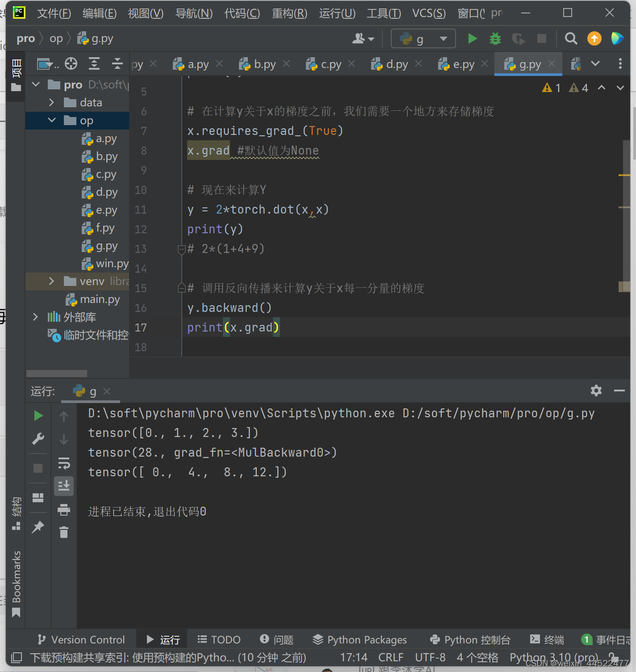Viewport: 636px width, 672px height.
Task: Open Python Packages tool window
Action: [x=360, y=640]
